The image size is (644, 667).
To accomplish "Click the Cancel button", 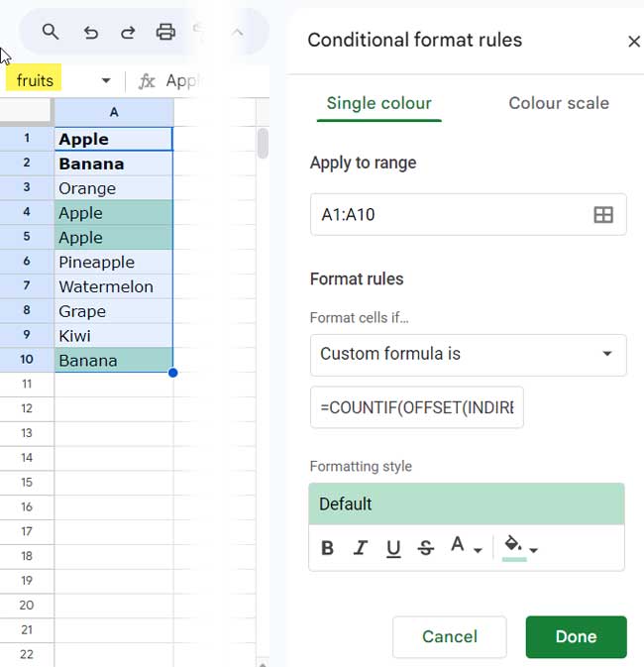I will [x=450, y=637].
